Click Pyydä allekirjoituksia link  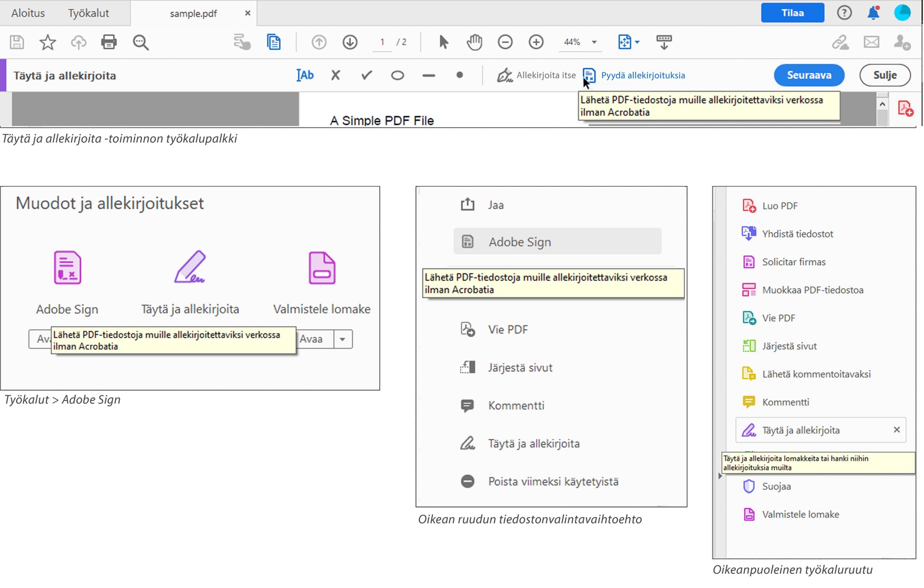[x=642, y=75]
